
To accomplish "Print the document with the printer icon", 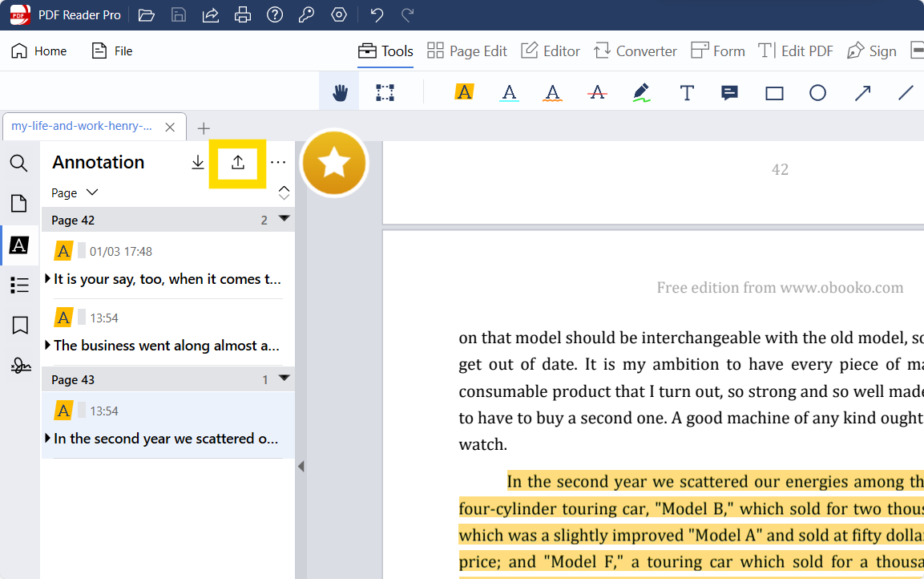I will [243, 14].
